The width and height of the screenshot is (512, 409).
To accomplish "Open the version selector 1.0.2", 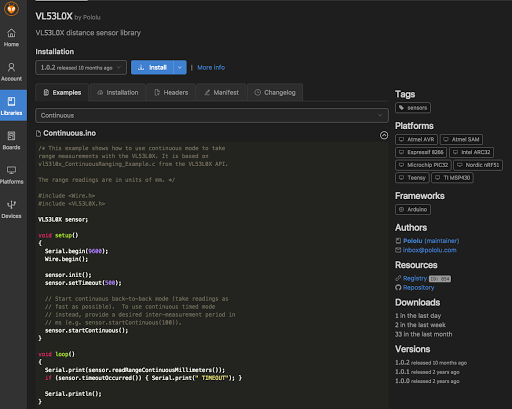I will (x=81, y=67).
